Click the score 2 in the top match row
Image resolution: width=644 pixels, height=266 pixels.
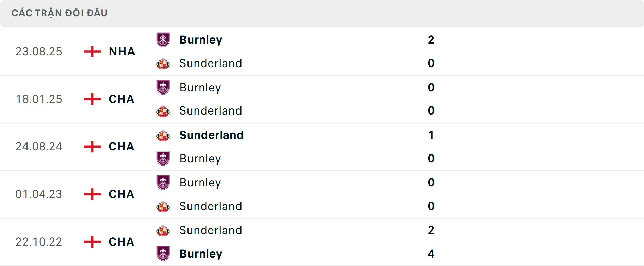431,40
